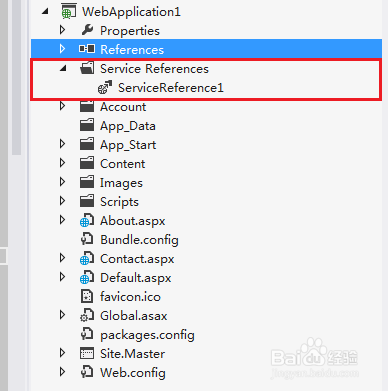Click the packages.config file icon
The height and width of the screenshot is (391, 388).
click(x=87, y=334)
